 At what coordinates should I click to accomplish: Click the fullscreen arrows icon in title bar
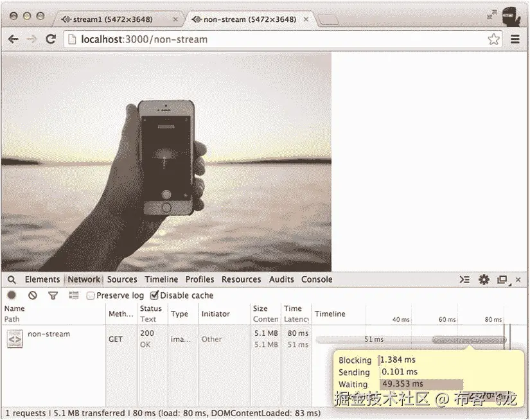coord(491,15)
